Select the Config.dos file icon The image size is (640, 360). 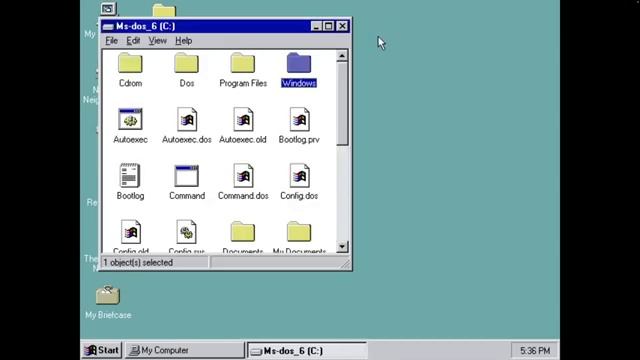point(299,176)
